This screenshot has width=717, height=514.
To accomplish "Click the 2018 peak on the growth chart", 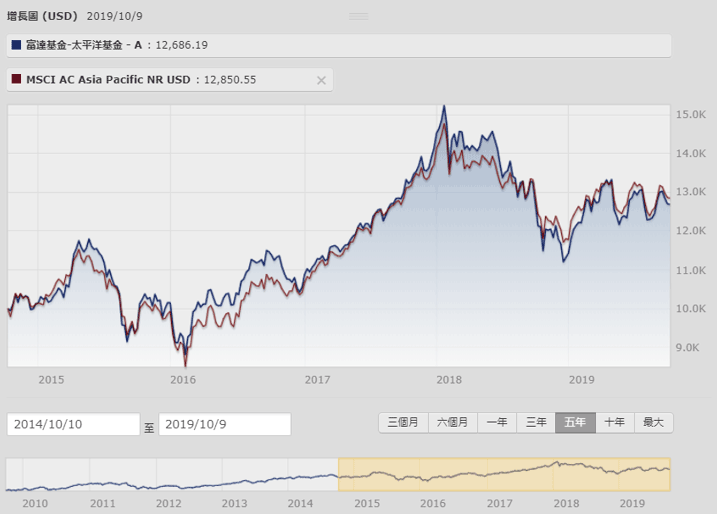I will pyautogui.click(x=444, y=107).
